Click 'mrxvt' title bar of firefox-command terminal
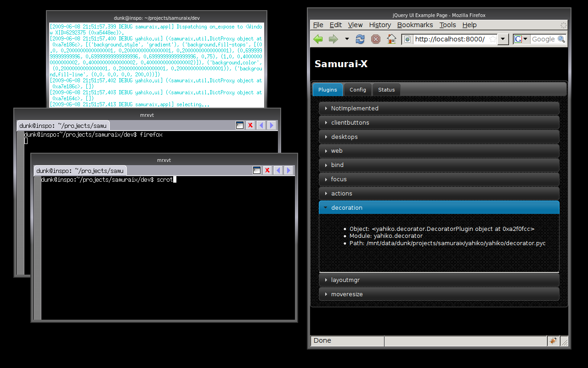The height and width of the screenshot is (368, 588). pos(147,115)
